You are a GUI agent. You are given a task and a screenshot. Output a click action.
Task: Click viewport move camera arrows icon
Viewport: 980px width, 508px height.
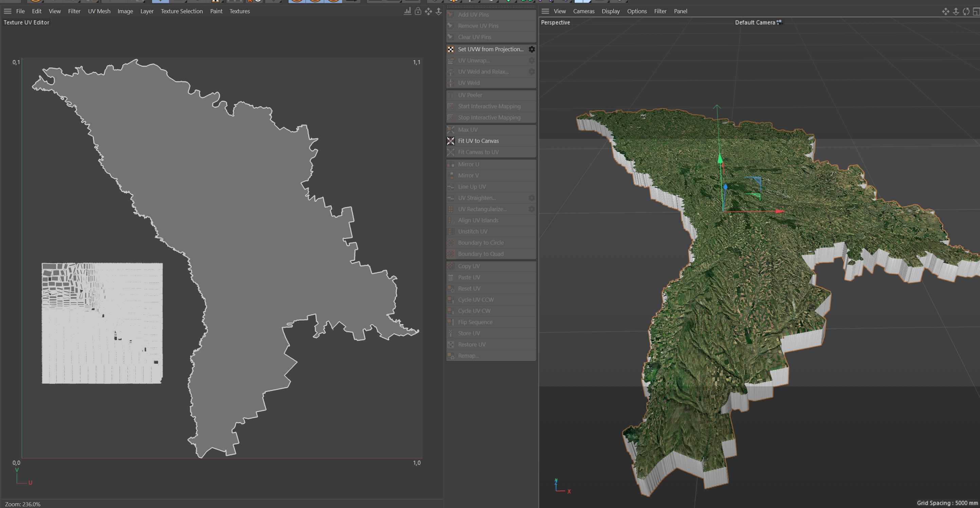pyautogui.click(x=945, y=12)
